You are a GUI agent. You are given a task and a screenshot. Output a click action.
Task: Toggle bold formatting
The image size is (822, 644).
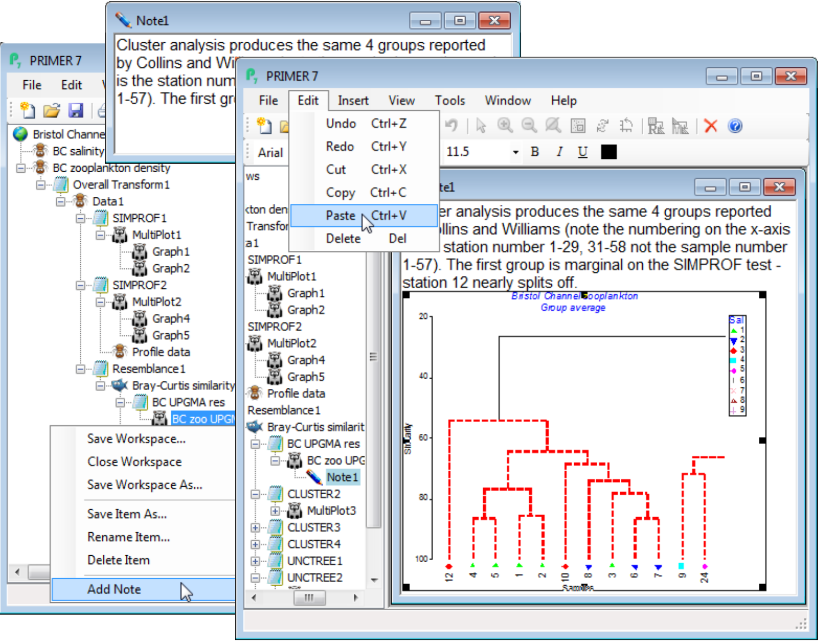tap(535, 152)
